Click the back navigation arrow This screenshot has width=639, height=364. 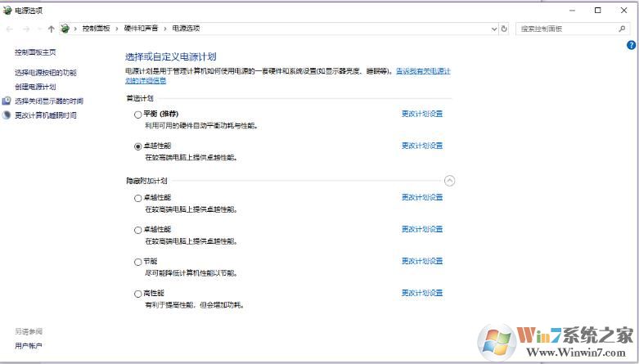[9, 29]
